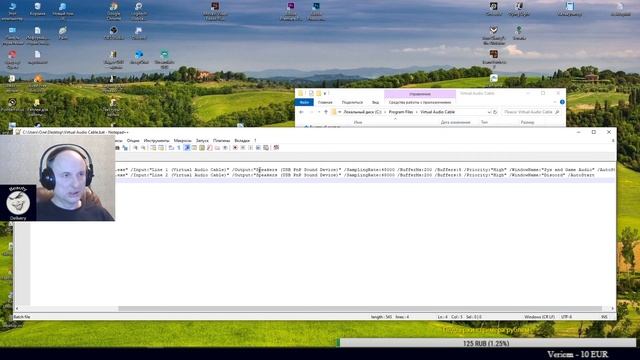Screen dimensions: 640x360
Task: Click INS indicator in status bar
Action: [604, 317]
